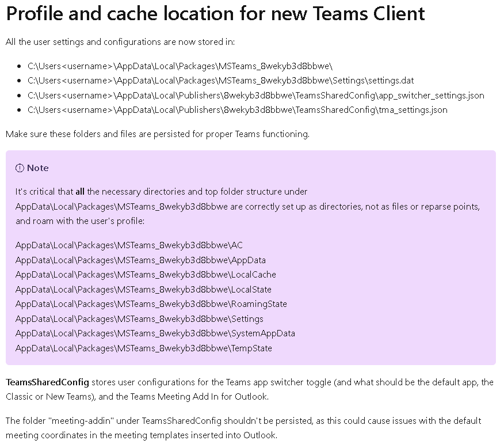Click the path ending in \TempState

144,348
